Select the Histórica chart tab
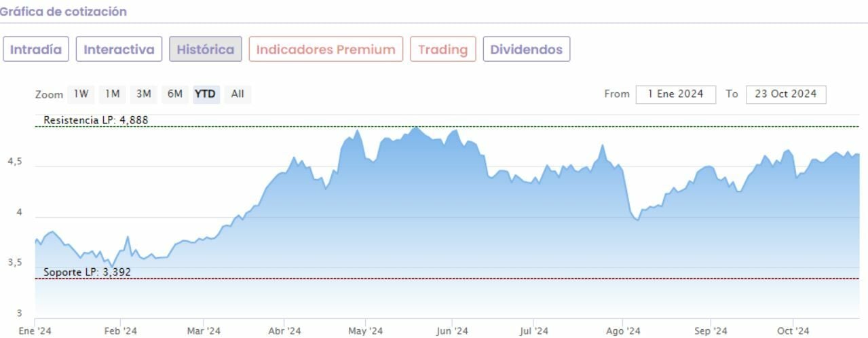868x338 pixels. coord(205,50)
